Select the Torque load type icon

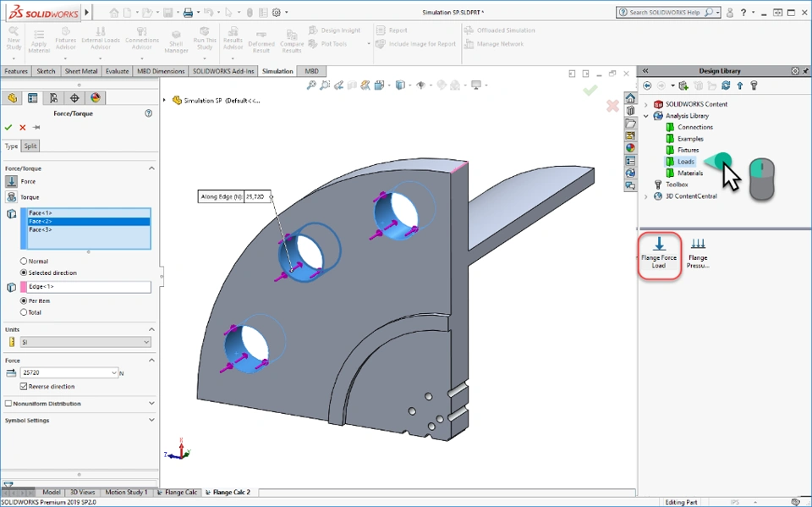11,197
